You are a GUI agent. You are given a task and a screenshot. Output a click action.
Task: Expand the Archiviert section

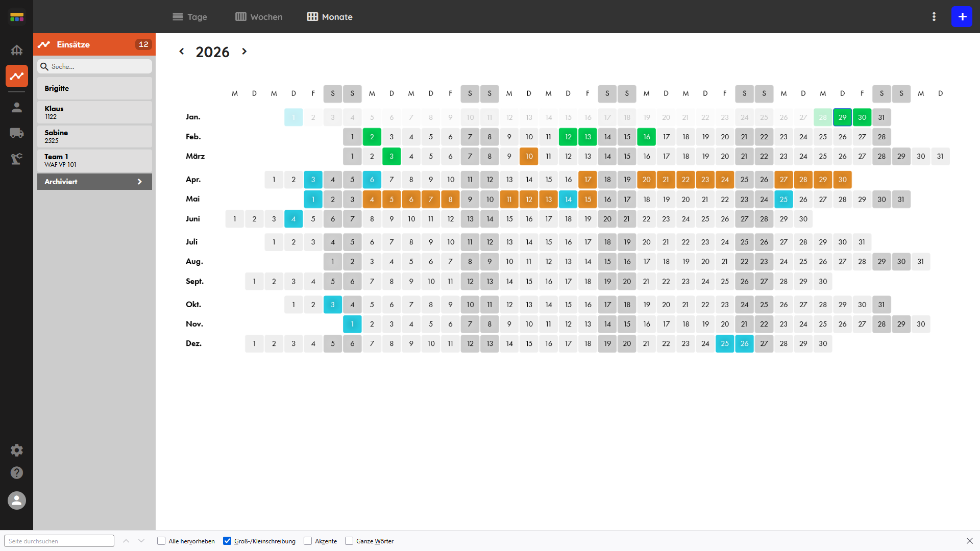click(x=94, y=182)
